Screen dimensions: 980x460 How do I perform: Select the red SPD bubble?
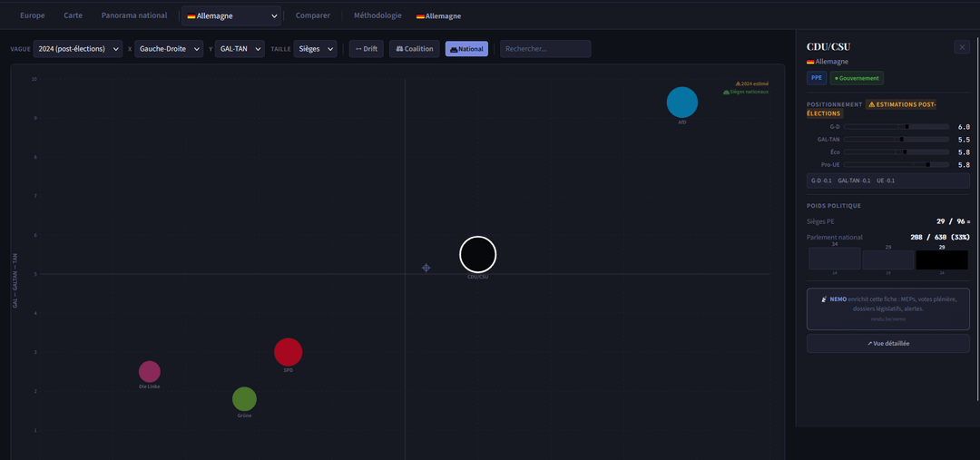[x=288, y=352]
